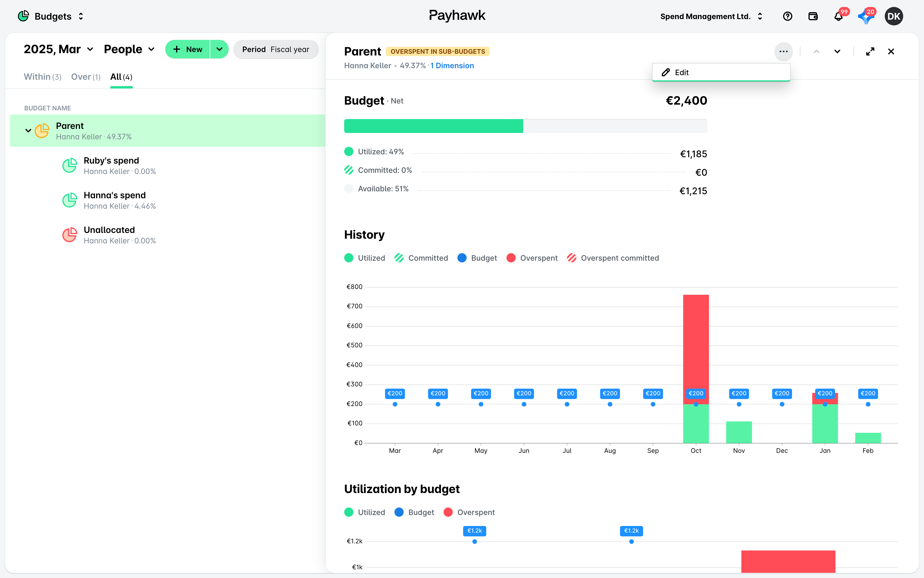Switch to the Over (1) tab
924x578 pixels.
[x=85, y=77]
